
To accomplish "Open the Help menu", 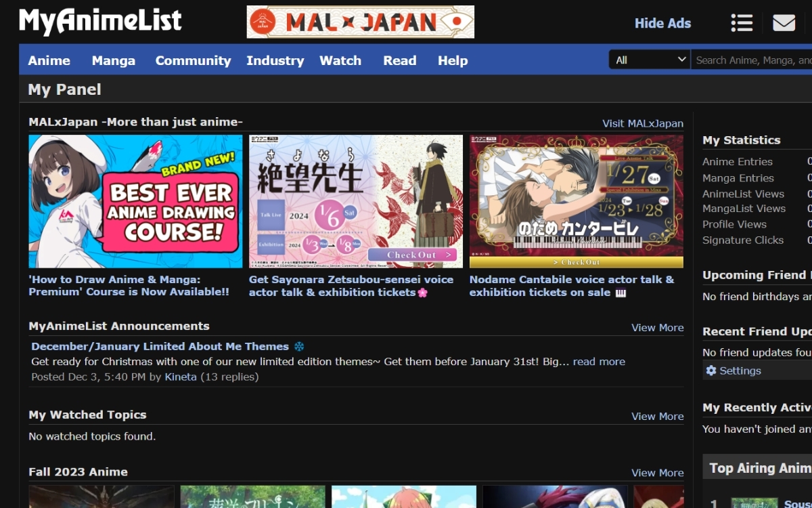I will (452, 60).
